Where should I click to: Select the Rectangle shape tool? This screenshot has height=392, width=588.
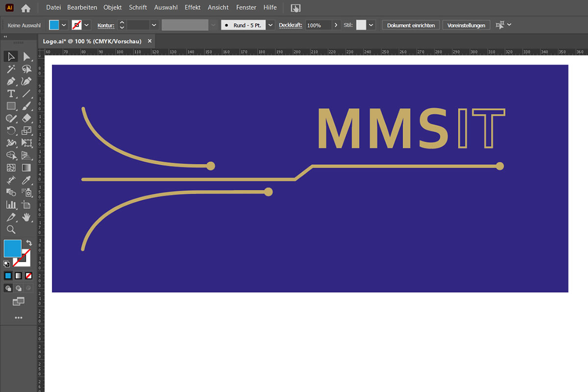click(11, 106)
